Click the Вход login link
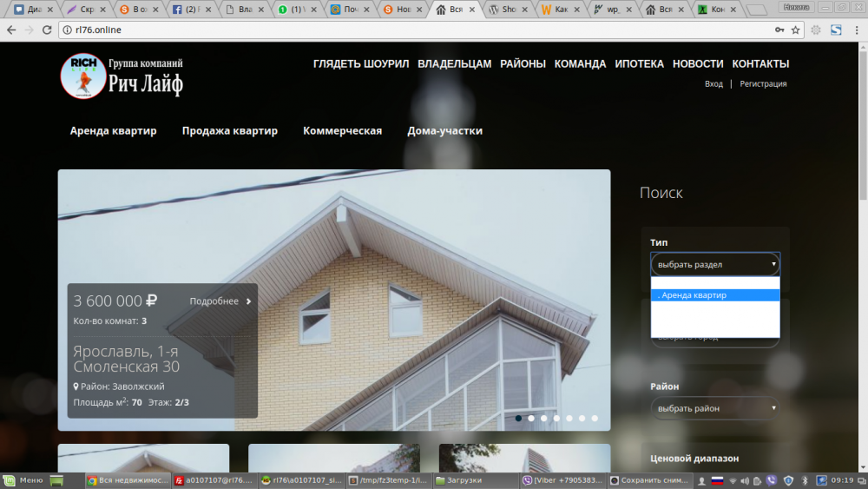 pos(713,84)
